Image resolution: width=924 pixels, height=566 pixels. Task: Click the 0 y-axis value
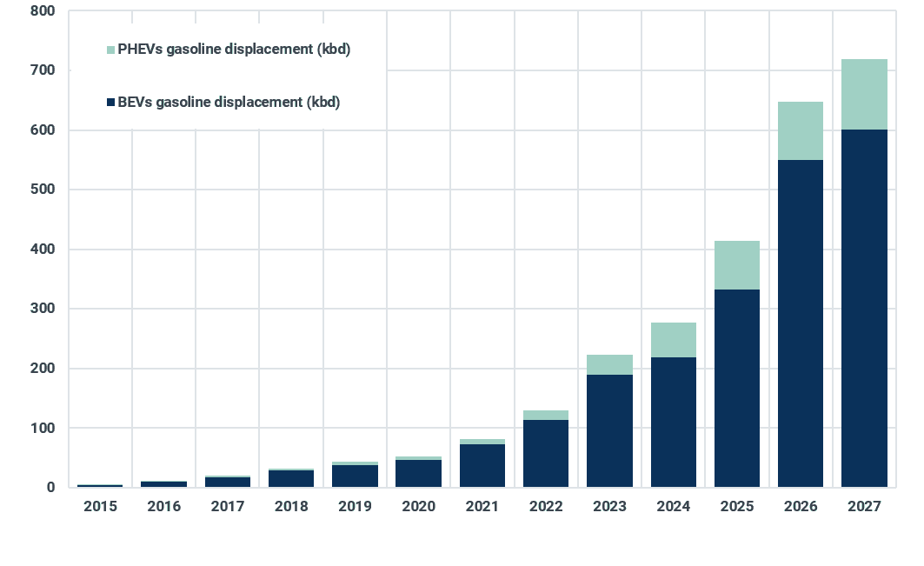point(50,488)
